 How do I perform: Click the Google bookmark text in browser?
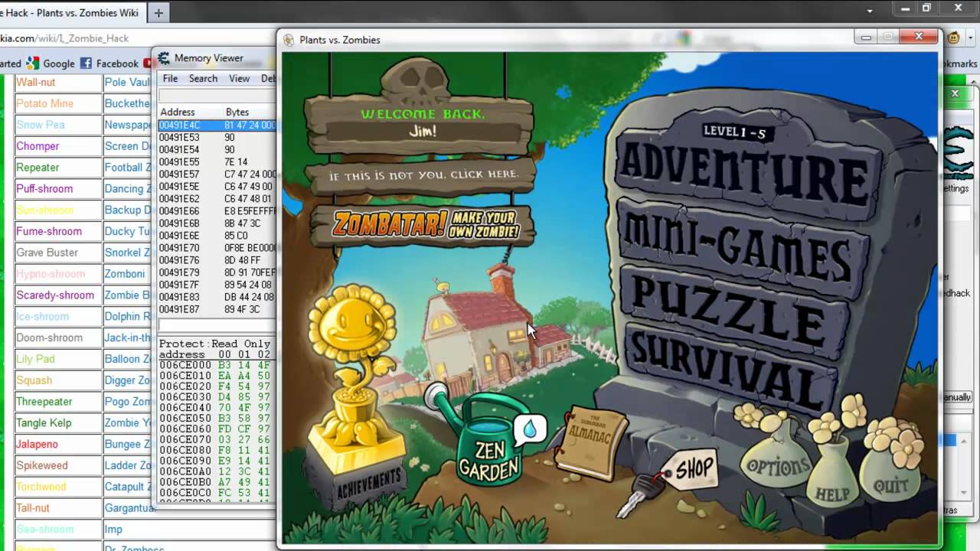[59, 64]
